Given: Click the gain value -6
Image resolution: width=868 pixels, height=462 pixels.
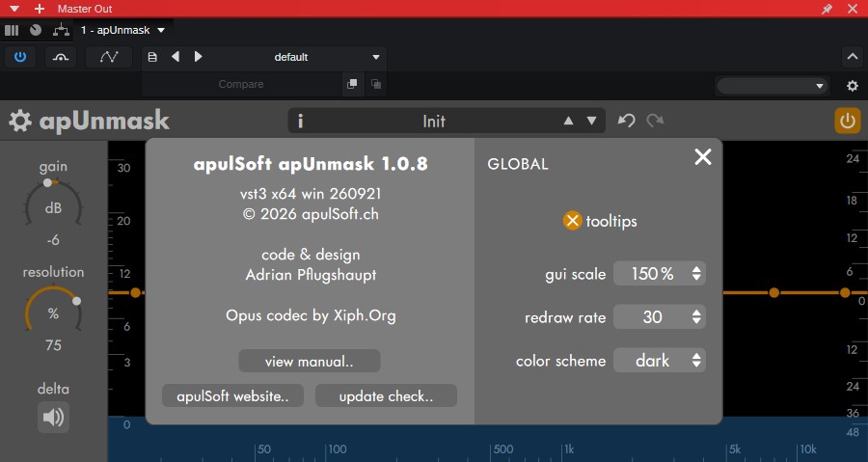Looking at the screenshot, I should click(x=53, y=239).
